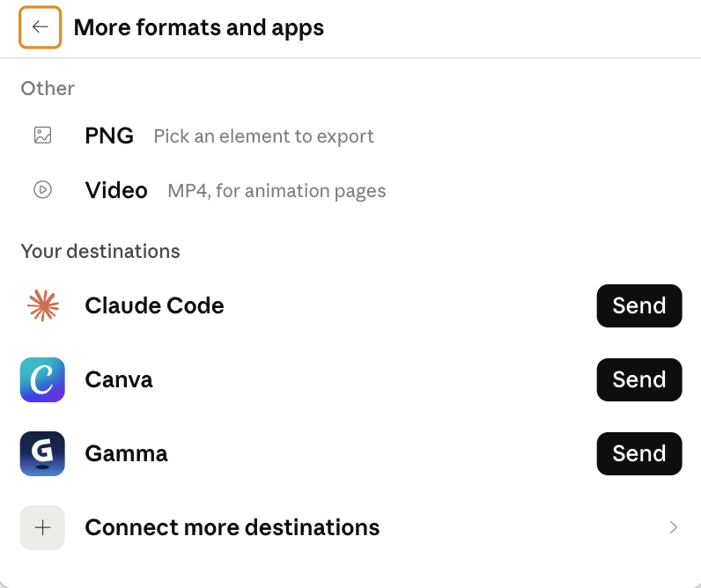The width and height of the screenshot is (701, 588).
Task: Click the plus icon for more destinations
Action: coord(42,527)
